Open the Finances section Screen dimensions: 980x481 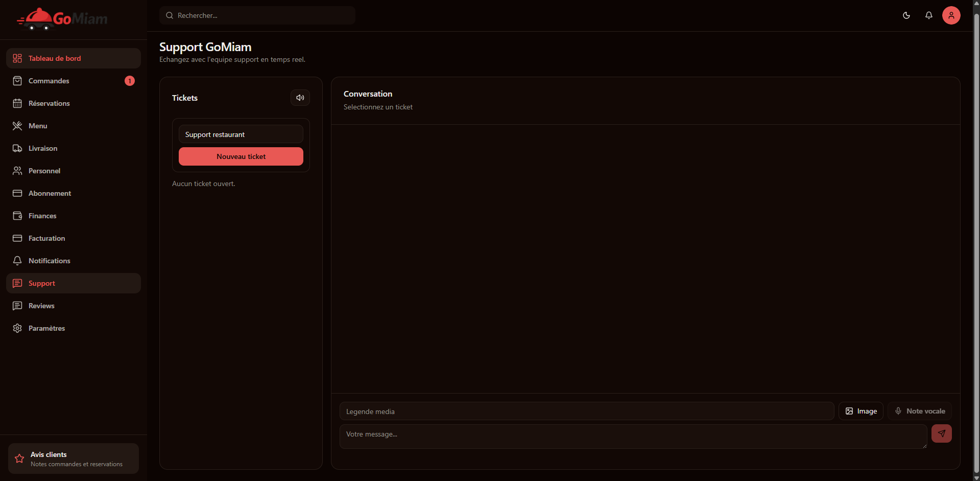(x=74, y=216)
